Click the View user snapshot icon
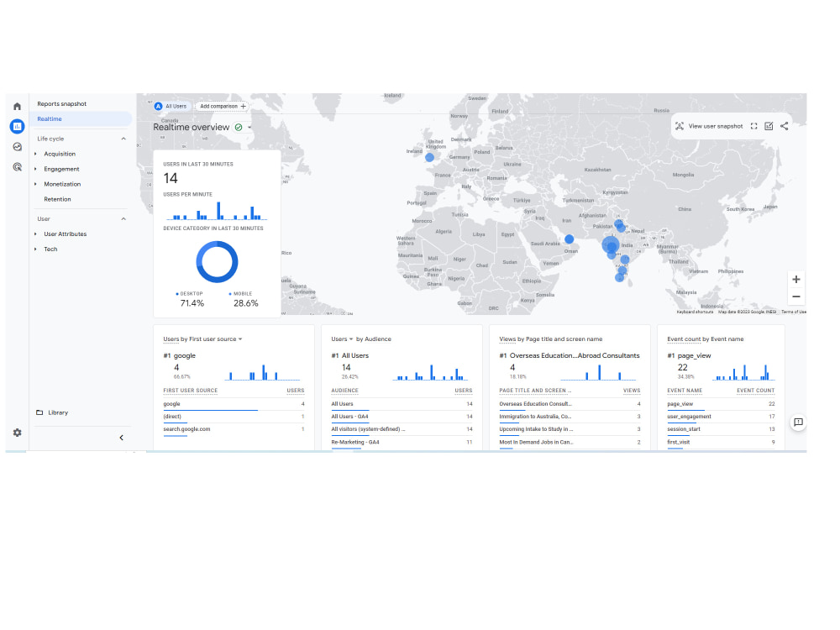Screen dimensions: 840x630 pyautogui.click(x=680, y=126)
